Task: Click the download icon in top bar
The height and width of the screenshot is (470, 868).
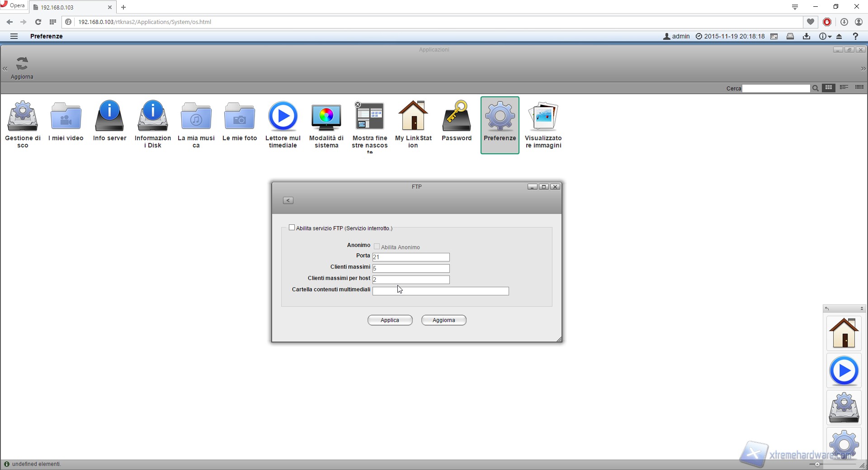Action: click(807, 36)
